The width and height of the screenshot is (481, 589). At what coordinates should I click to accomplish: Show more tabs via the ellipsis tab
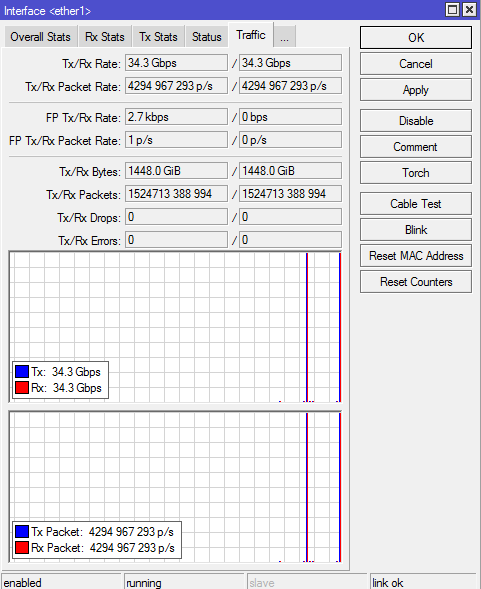284,37
